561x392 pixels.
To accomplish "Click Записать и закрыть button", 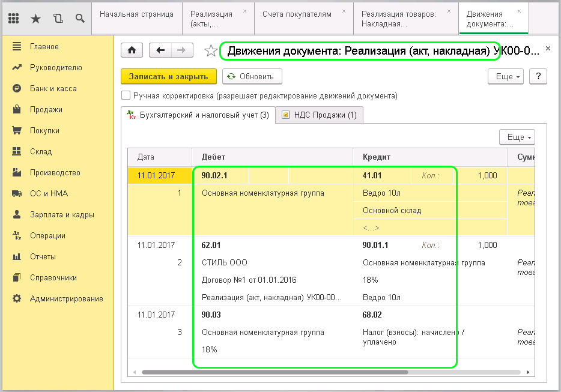I will 168,76.
